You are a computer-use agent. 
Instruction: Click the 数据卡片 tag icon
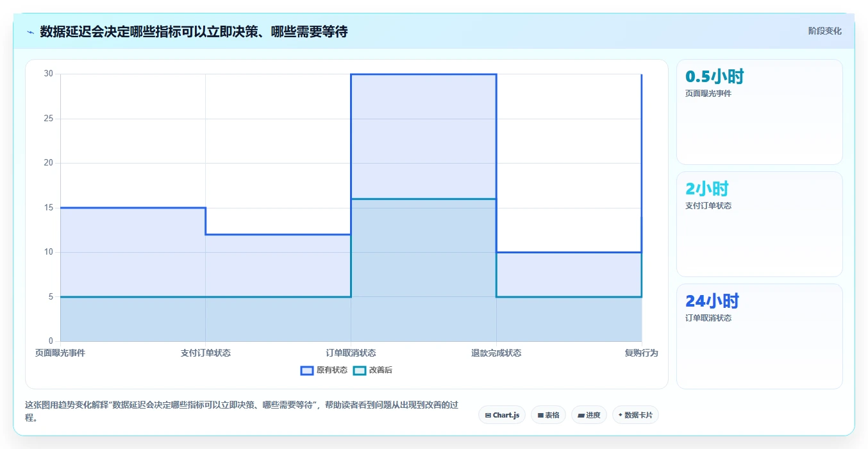621,415
